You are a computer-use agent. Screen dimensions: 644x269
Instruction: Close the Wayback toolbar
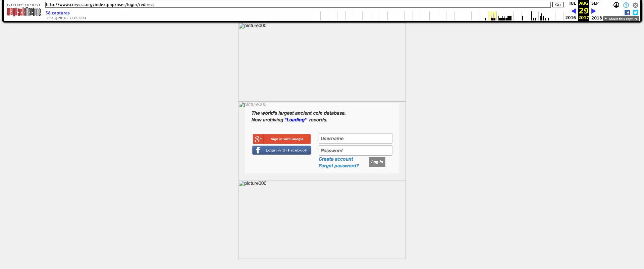pos(635,5)
